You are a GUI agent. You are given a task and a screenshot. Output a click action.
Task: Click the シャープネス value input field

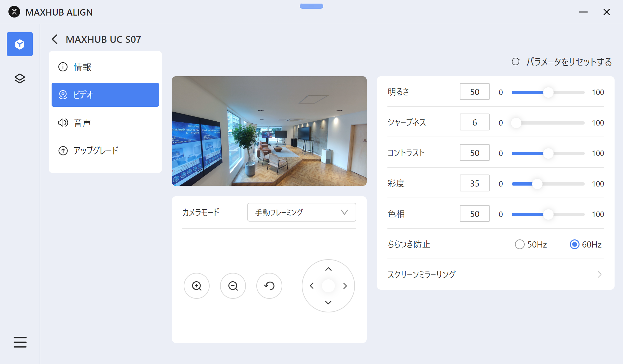tap(474, 122)
